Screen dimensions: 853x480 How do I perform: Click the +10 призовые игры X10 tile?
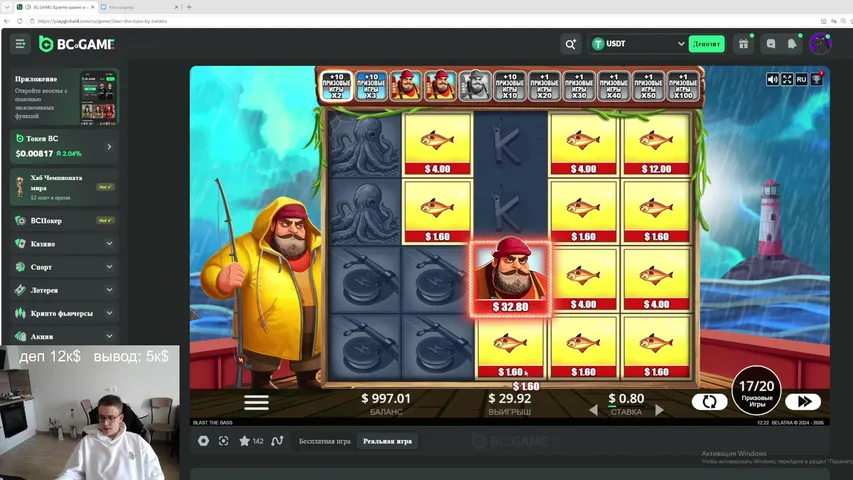(510, 86)
